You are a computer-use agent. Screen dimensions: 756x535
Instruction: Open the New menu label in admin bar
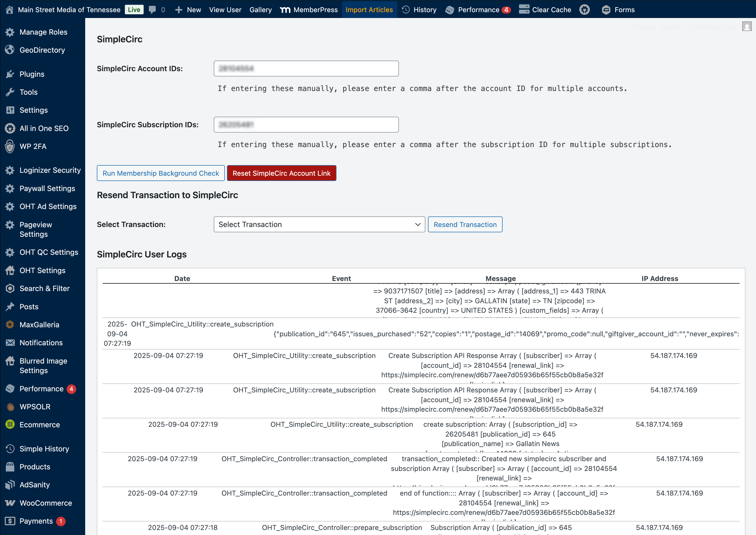tap(194, 10)
